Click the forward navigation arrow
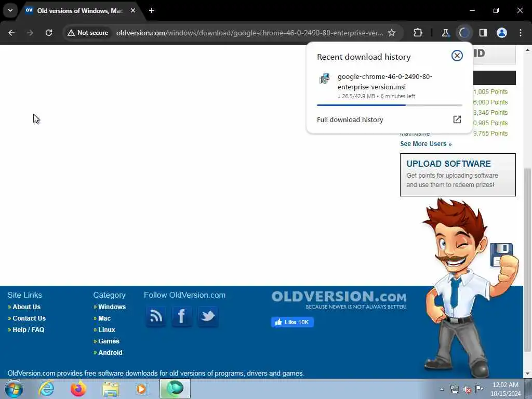Viewport: 532px width, 399px height. (x=30, y=33)
